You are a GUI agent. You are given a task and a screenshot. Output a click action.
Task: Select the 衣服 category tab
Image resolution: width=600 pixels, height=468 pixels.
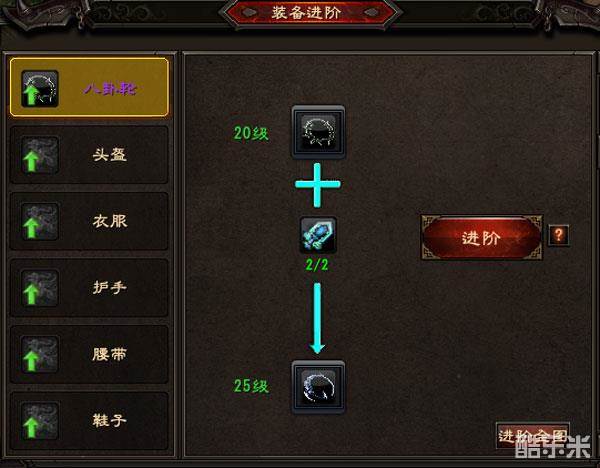point(89,222)
